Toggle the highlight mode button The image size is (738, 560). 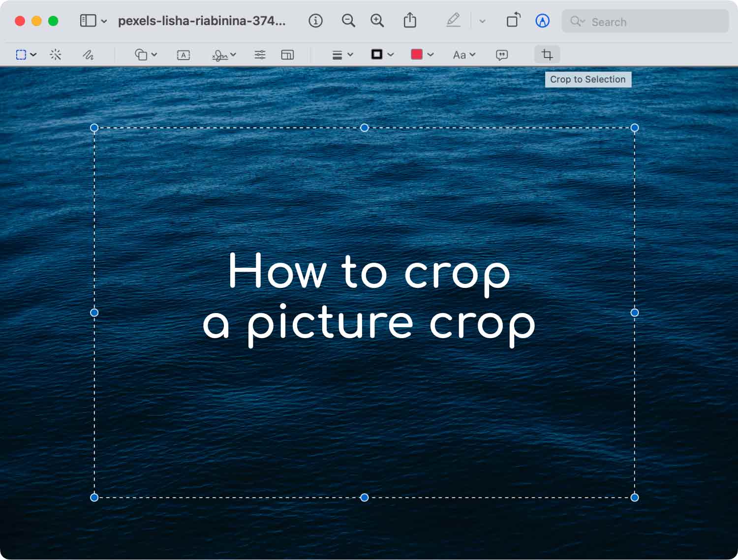tap(542, 21)
